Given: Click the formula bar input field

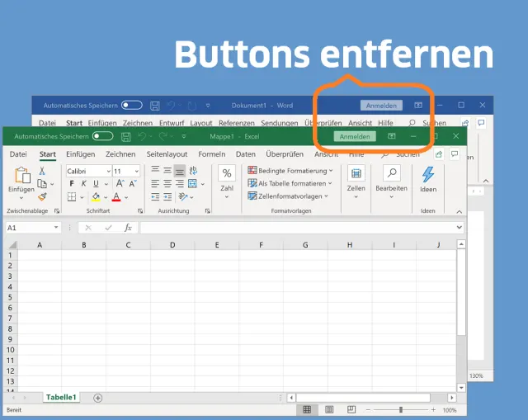Looking at the screenshot, I should [x=298, y=228].
